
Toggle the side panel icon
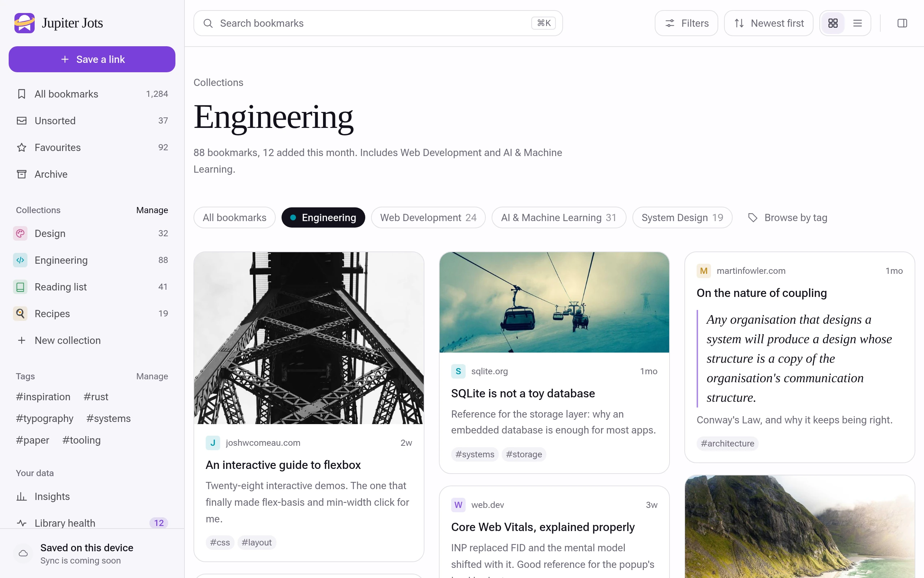point(902,23)
